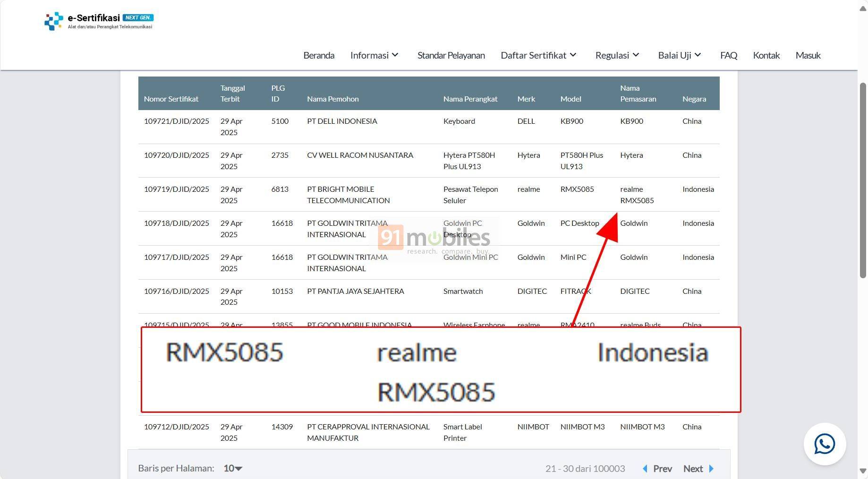Image resolution: width=868 pixels, height=479 pixels.
Task: Click RMX5085 model cell in table
Action: point(577,189)
